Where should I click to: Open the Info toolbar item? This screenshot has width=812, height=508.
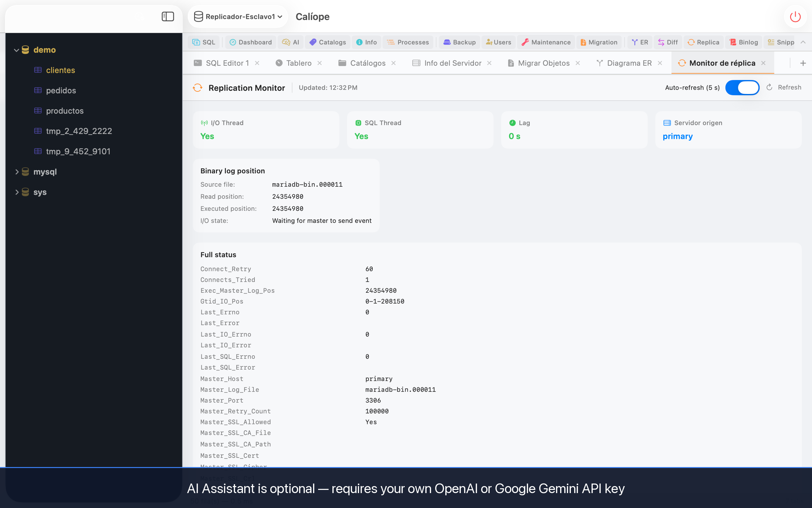tap(366, 42)
